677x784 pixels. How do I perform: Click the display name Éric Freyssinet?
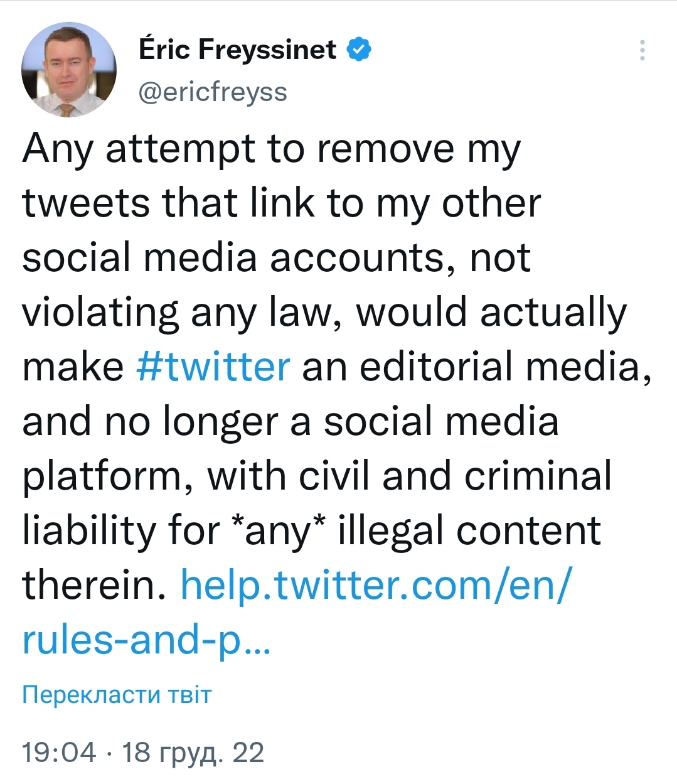click(x=237, y=50)
